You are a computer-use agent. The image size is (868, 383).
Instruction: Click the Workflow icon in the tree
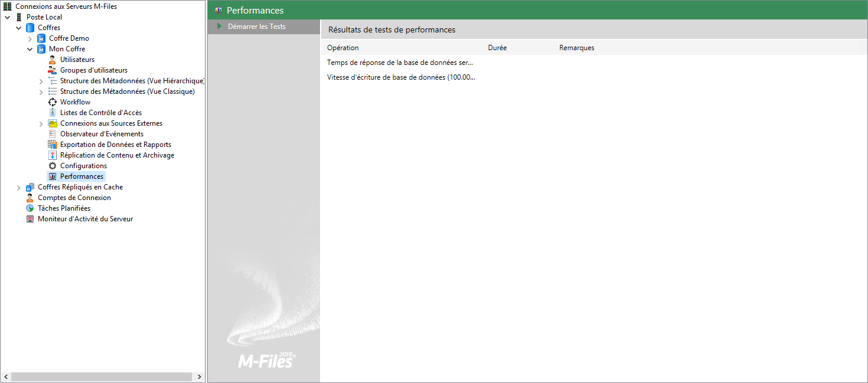pos(53,102)
